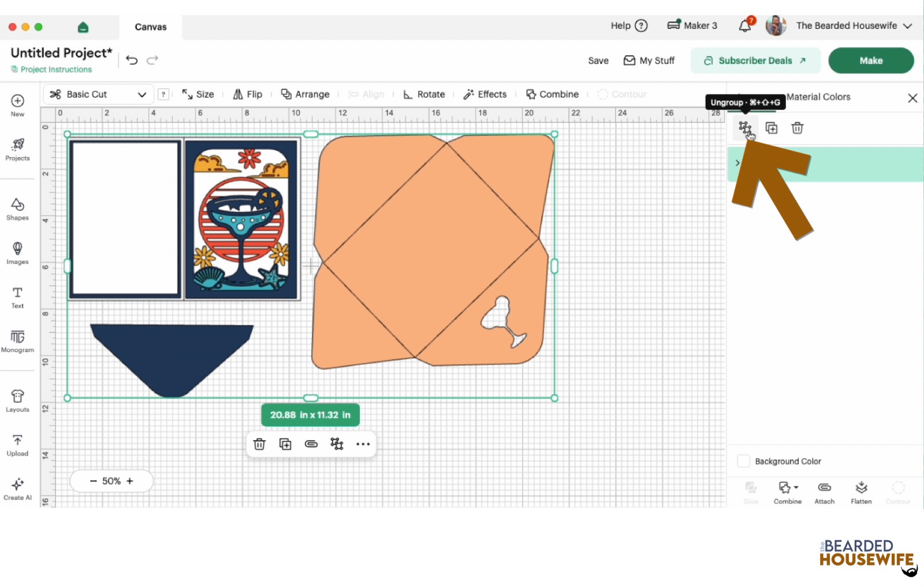The height and width of the screenshot is (587, 924).
Task: Close the layers panel
Action: 912,98
